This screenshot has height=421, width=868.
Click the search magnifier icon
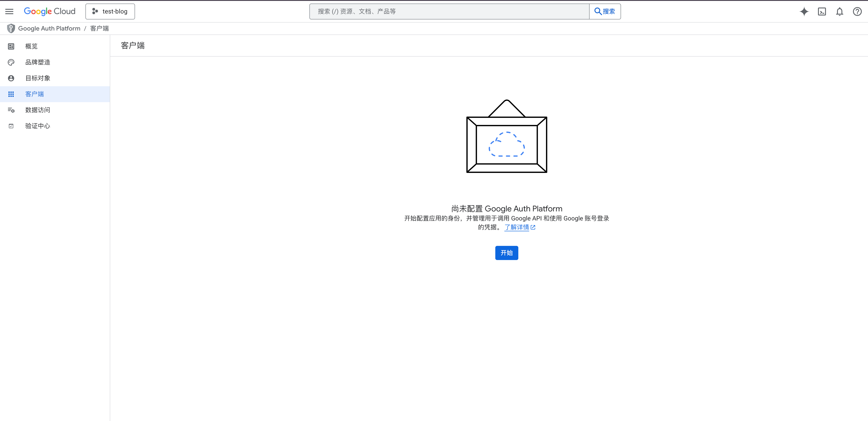coord(598,11)
